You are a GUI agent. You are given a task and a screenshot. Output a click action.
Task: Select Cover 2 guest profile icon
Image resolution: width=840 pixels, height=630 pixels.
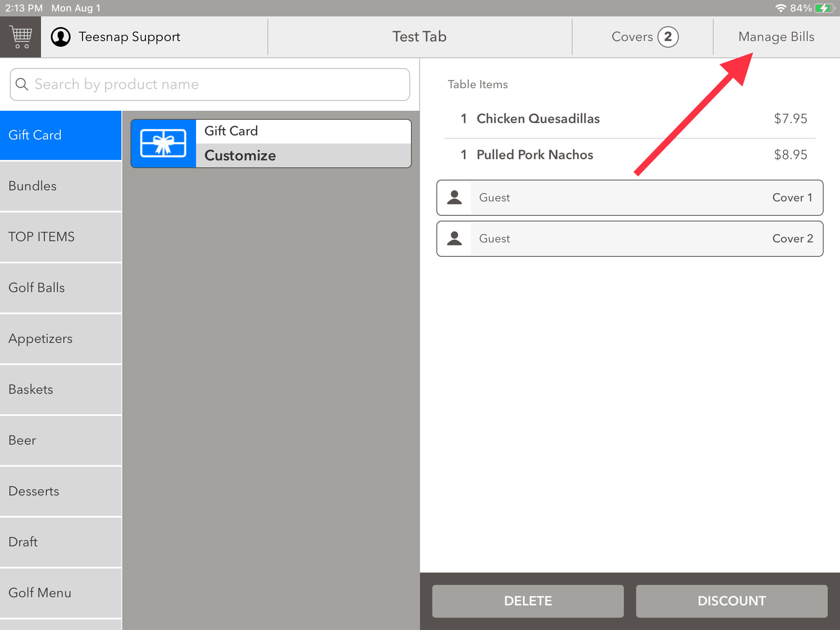454,238
